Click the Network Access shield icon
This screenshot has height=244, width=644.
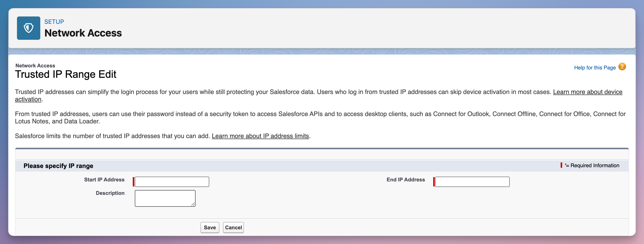point(28,28)
